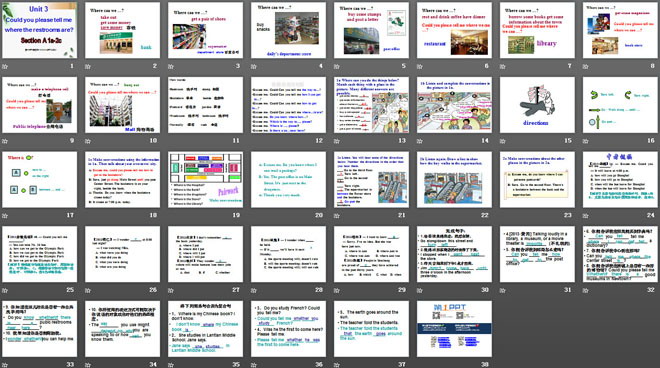Click the animation star icon under slide 1

click(5, 67)
